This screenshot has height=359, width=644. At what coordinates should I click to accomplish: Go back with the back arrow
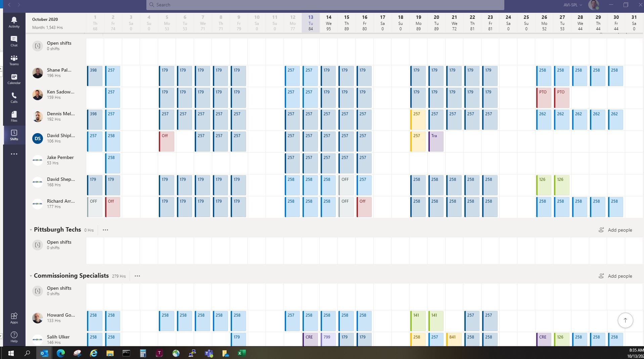pyautogui.click(x=9, y=5)
